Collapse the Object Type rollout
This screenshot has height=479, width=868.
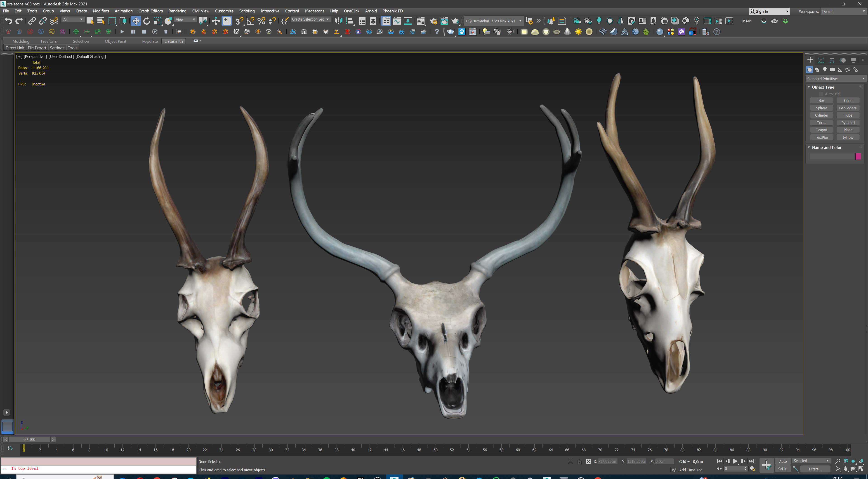pyautogui.click(x=809, y=87)
